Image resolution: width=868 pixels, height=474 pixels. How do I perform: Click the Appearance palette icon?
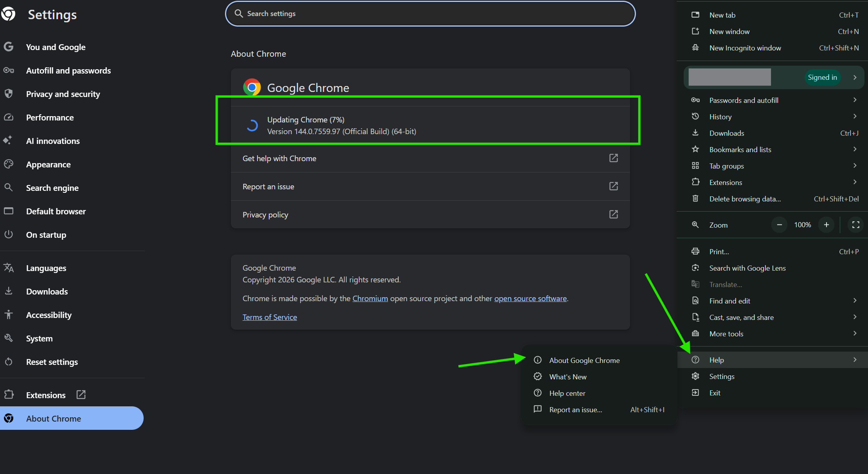point(9,164)
